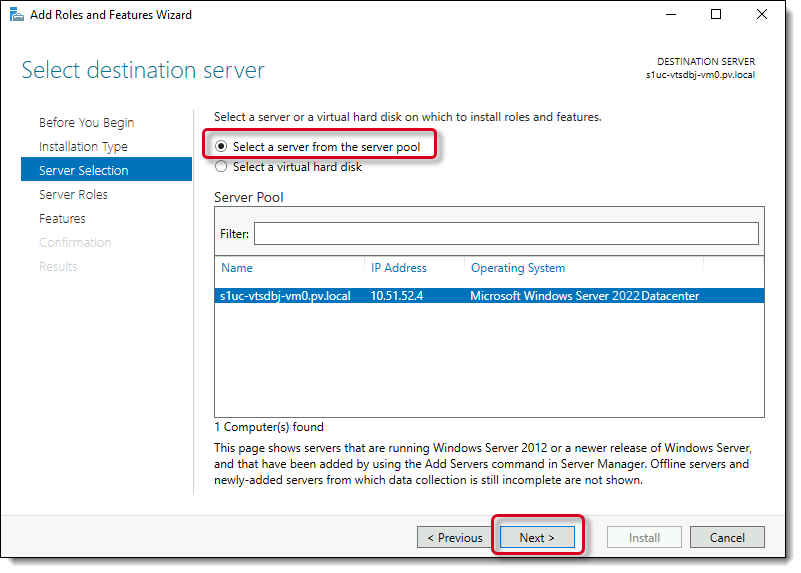The height and width of the screenshot is (573, 801).
Task: Select server s1uc-vtsdbj-vm0.pv.local row
Action: (285, 296)
